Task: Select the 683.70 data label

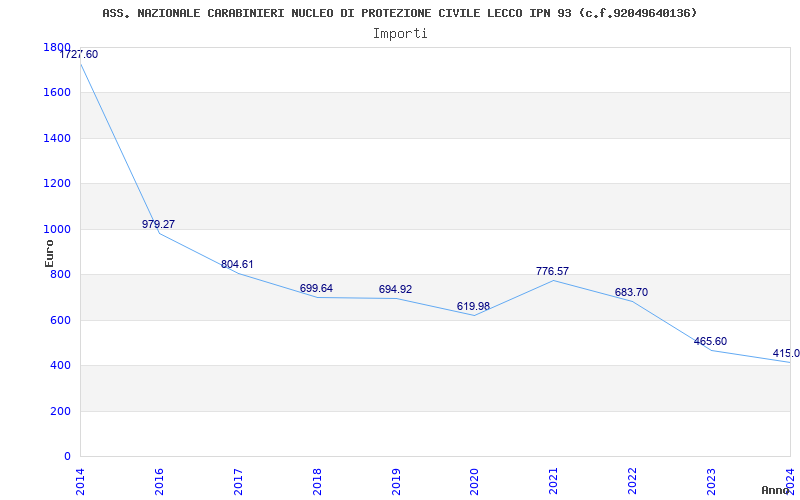Action: [x=632, y=293]
